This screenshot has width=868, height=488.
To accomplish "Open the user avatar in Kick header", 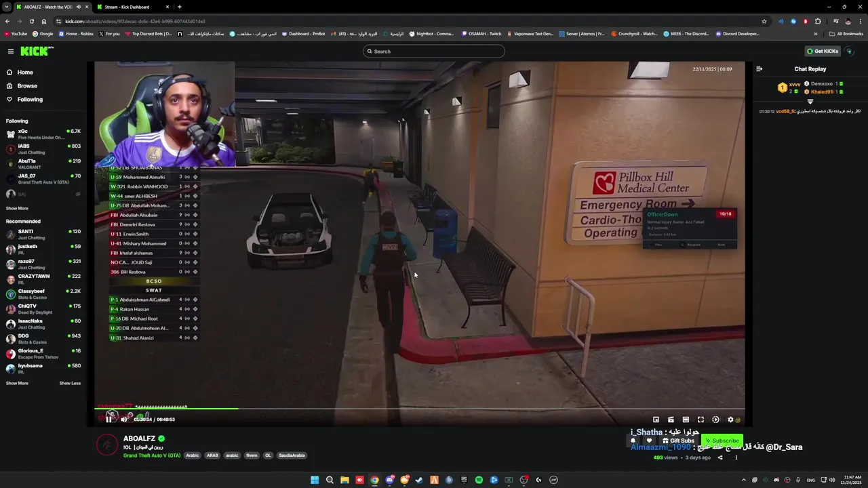I will 850,52.
